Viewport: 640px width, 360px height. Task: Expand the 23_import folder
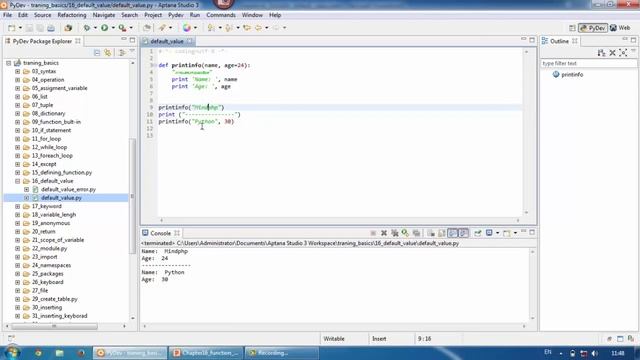pyautogui.click(x=18, y=257)
